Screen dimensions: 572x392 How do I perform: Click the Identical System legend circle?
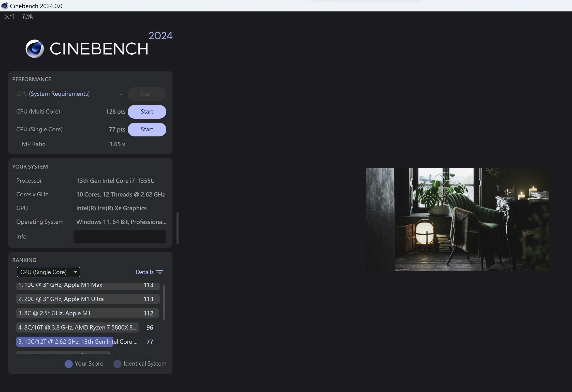coord(117,364)
